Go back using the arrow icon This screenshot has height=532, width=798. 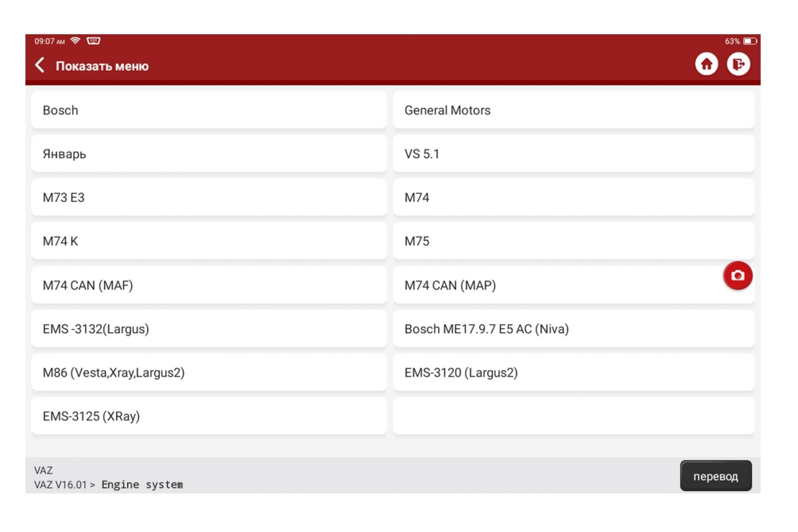coord(40,65)
